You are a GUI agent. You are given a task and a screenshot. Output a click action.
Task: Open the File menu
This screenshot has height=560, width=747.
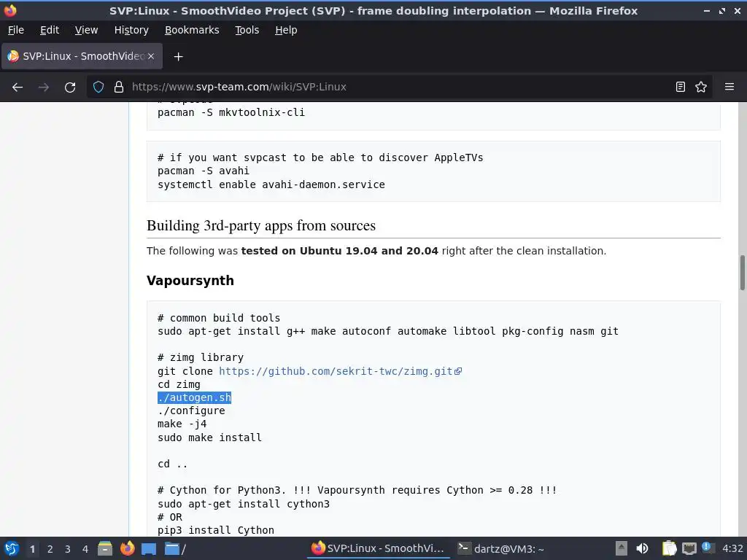pos(16,30)
